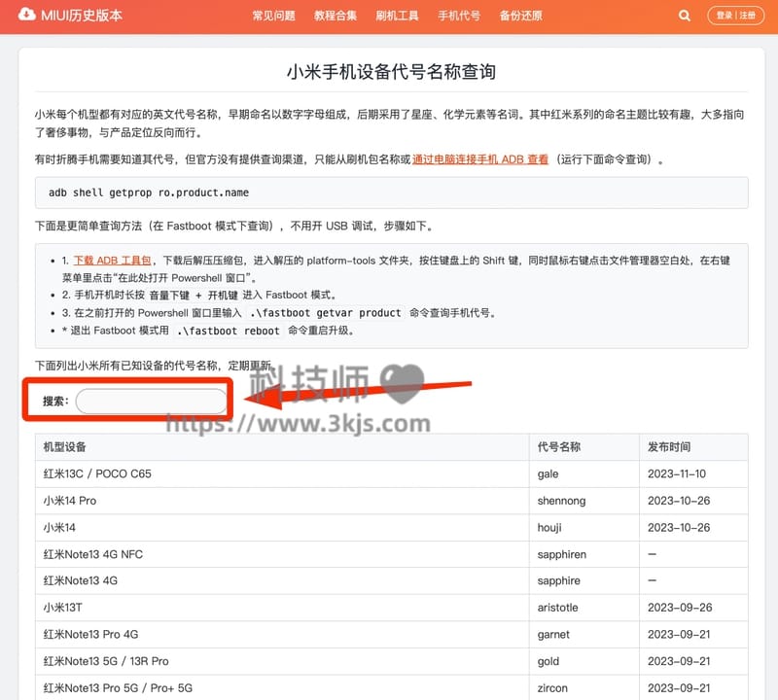Select the 红米13C / POCO C65 cell

click(282, 473)
